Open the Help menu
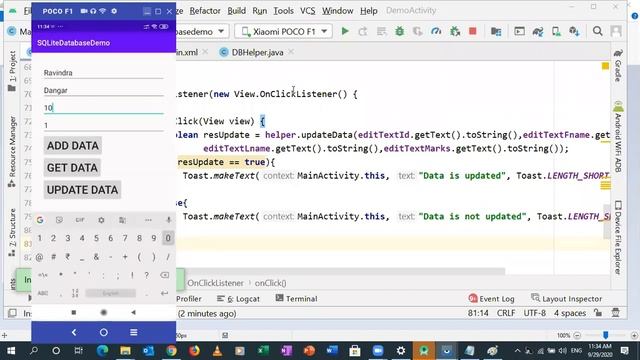This screenshot has height=360, width=640. coord(369,11)
